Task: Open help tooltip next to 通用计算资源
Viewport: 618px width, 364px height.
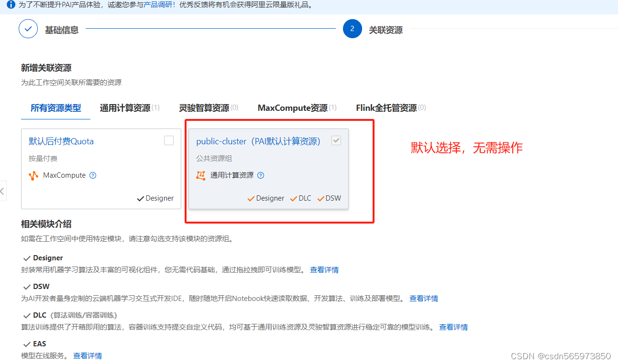Action: (261, 175)
